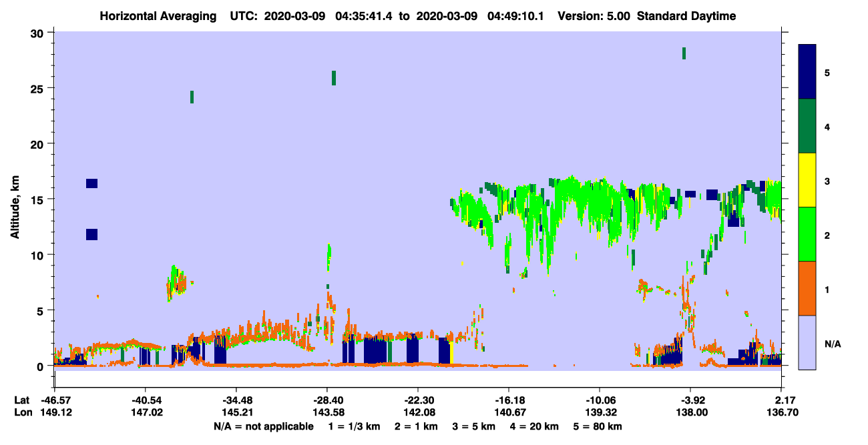This screenshot has width=868, height=445.
Task: Click the '4 = 20 km' legend text
Action: coord(534,426)
